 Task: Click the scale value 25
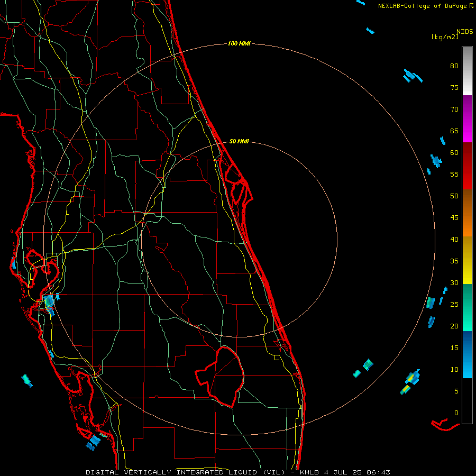[454, 304]
